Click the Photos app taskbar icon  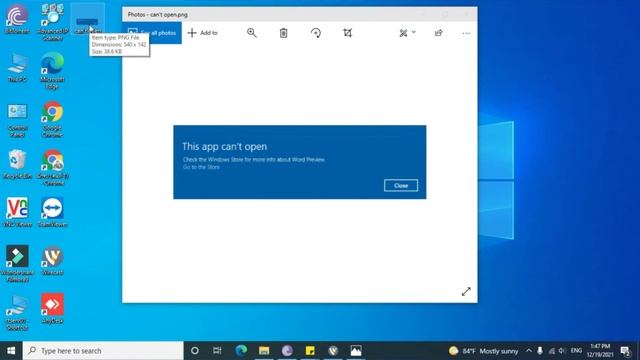(356, 351)
